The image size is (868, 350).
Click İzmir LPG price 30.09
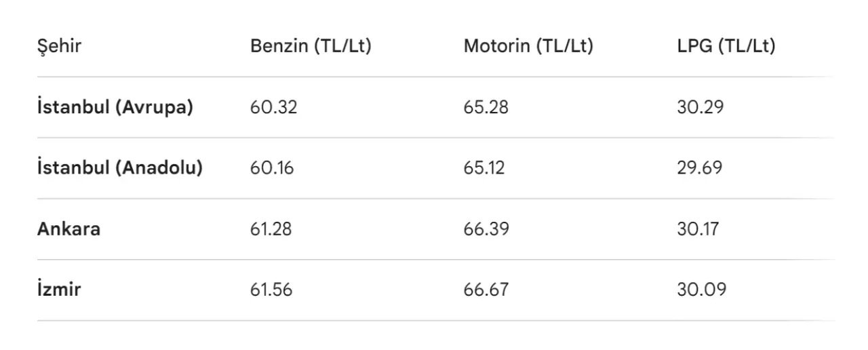[x=701, y=290]
